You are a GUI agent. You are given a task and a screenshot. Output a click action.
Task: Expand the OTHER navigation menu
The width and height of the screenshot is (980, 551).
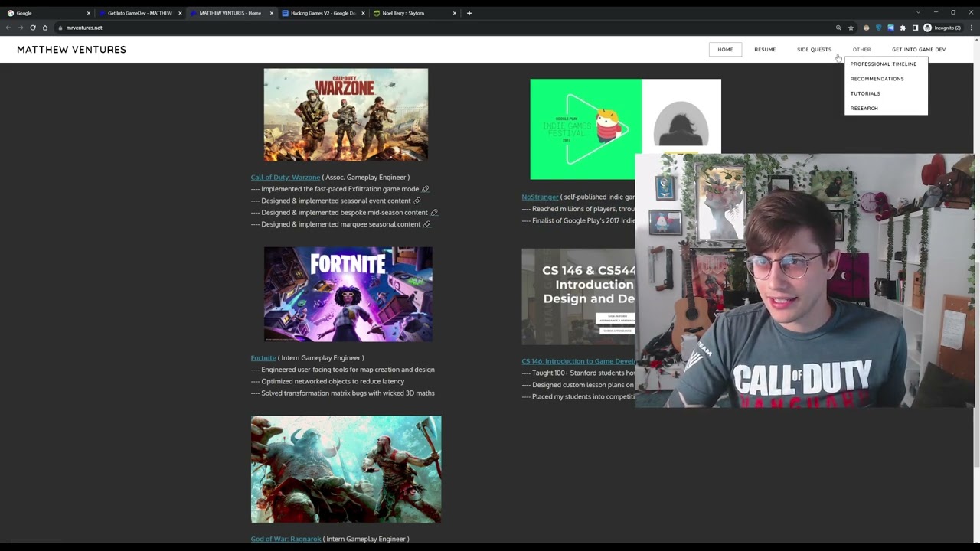click(x=861, y=49)
